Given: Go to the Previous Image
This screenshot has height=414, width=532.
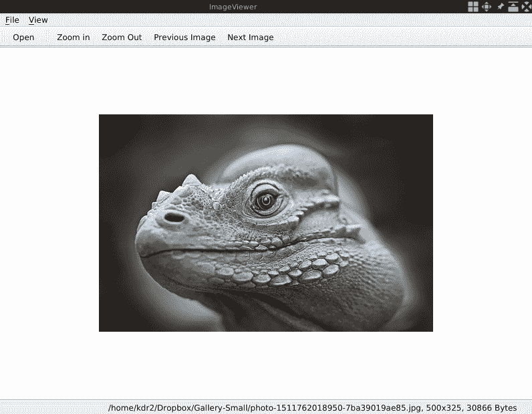Looking at the screenshot, I should pos(184,37).
